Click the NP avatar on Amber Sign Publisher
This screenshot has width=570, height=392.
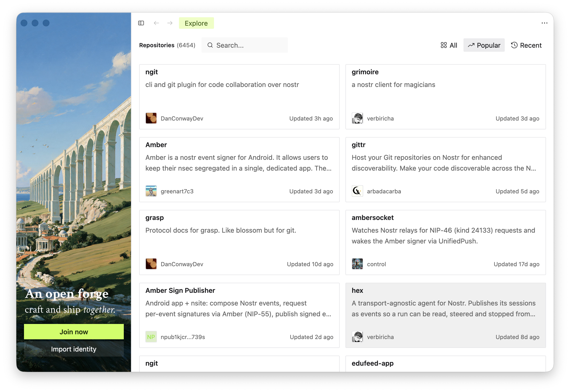point(151,337)
